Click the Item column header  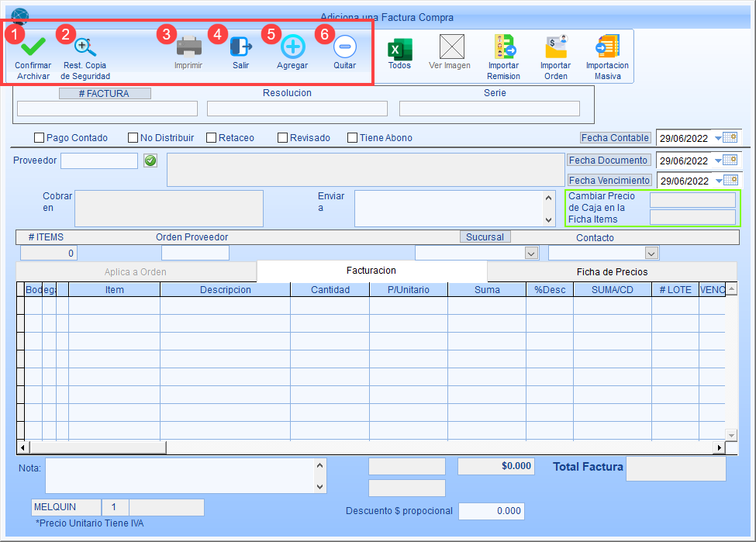(x=114, y=290)
